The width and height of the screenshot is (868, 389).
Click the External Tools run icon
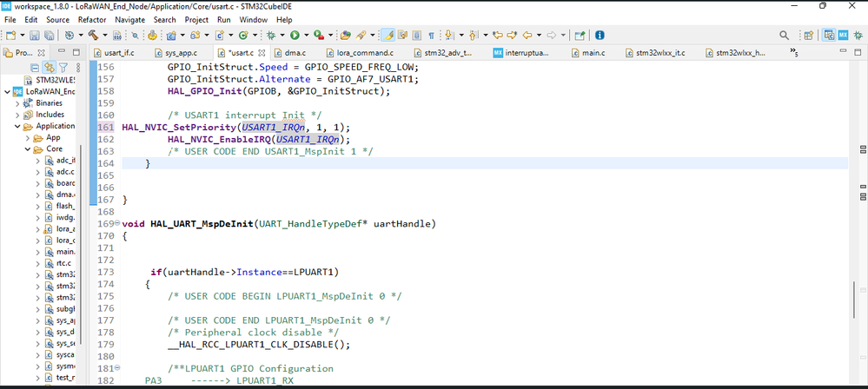coord(318,36)
